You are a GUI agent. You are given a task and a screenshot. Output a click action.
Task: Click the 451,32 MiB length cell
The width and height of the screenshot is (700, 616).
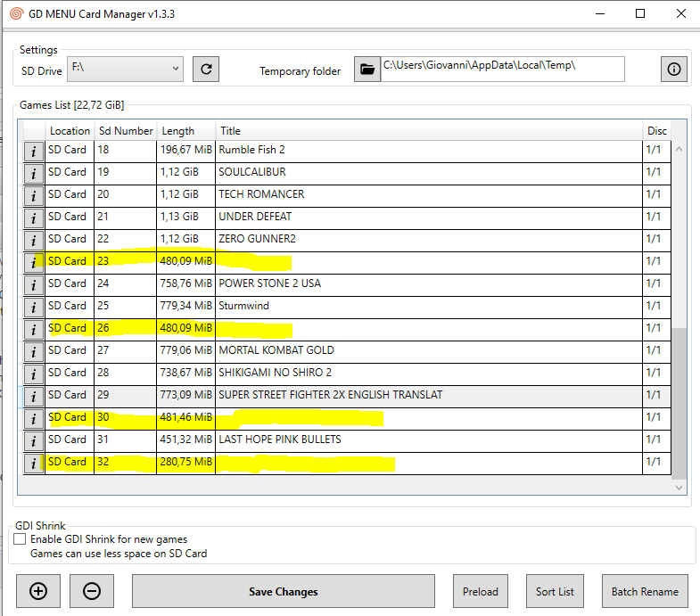(186, 441)
